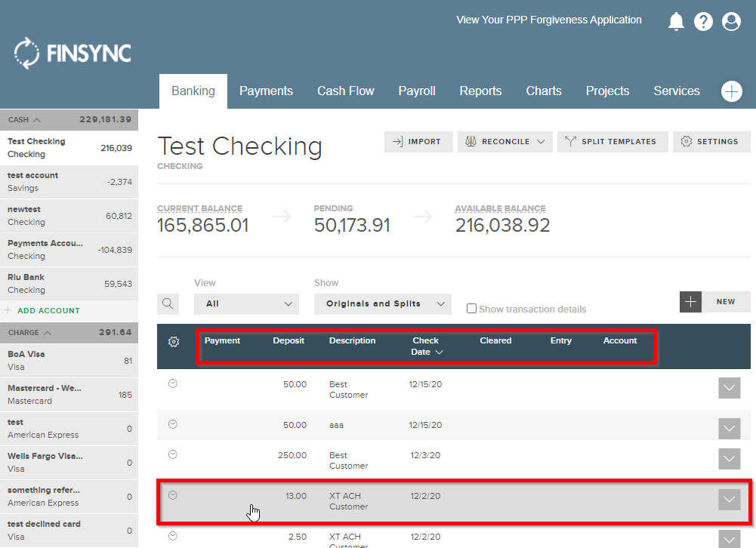
Task: Click the dark plus icon next to NEW
Action: pos(690,302)
